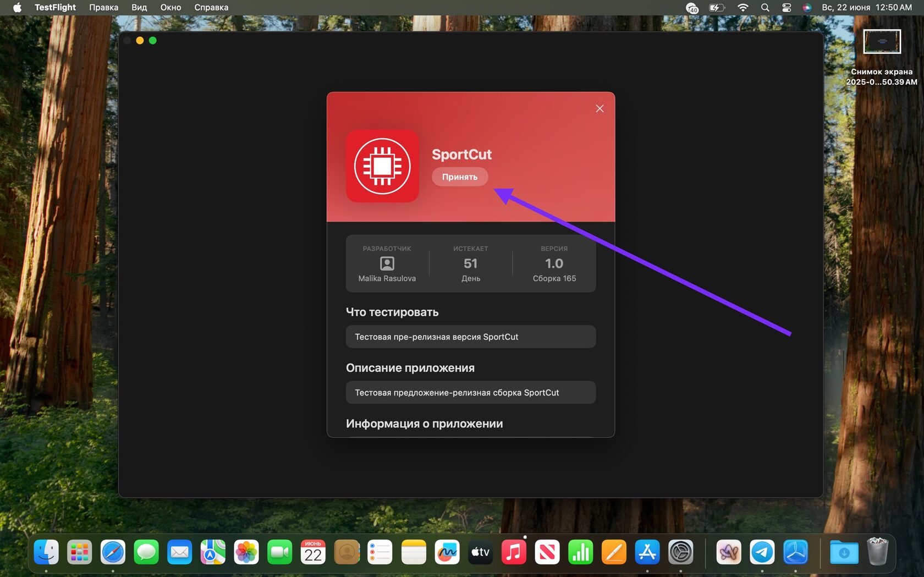Open the Вид menu

coord(139,7)
